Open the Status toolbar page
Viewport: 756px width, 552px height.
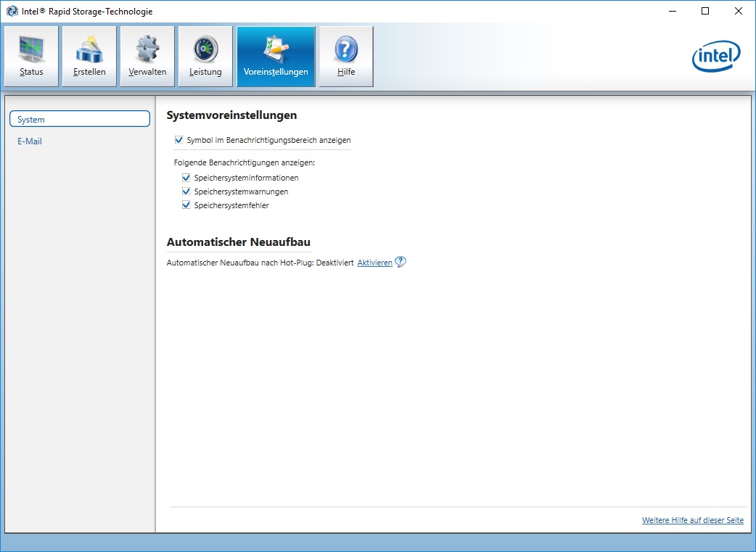pos(31,57)
